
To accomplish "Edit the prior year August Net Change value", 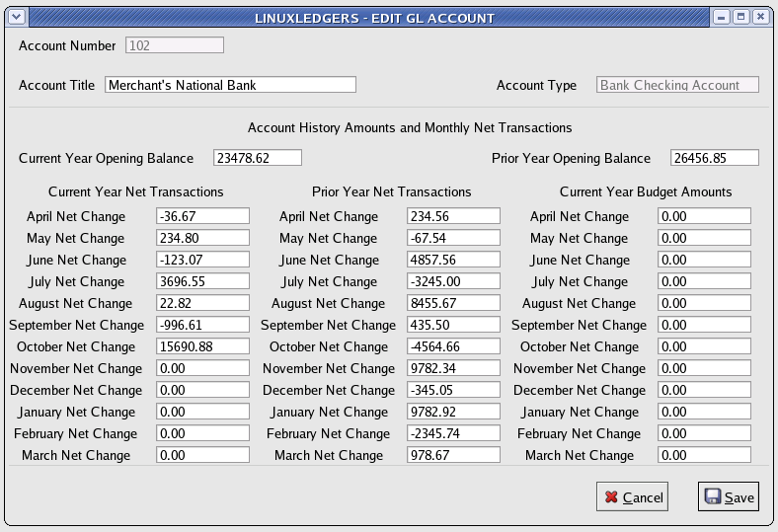I will (453, 303).
